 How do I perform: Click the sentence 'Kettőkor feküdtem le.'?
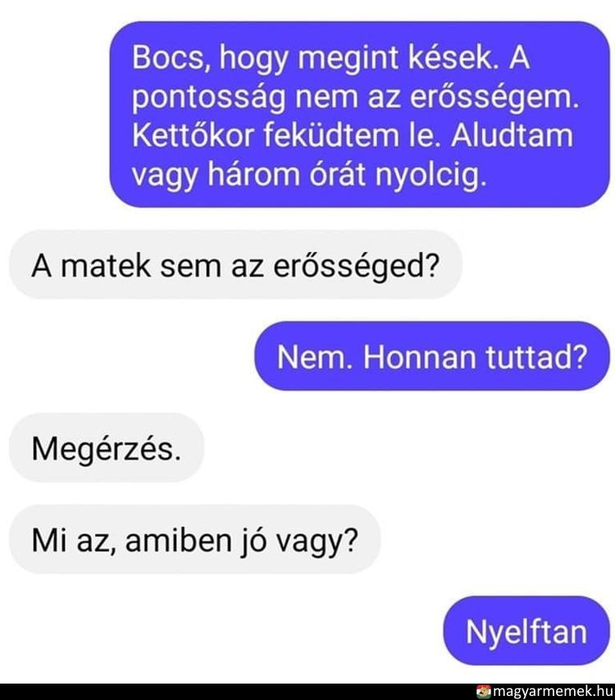pos(283,135)
